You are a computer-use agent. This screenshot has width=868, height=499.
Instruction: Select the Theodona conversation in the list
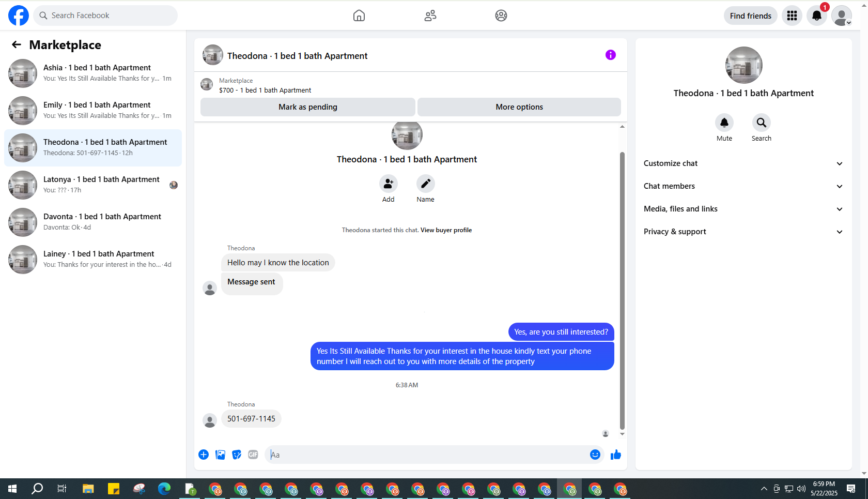(x=93, y=148)
